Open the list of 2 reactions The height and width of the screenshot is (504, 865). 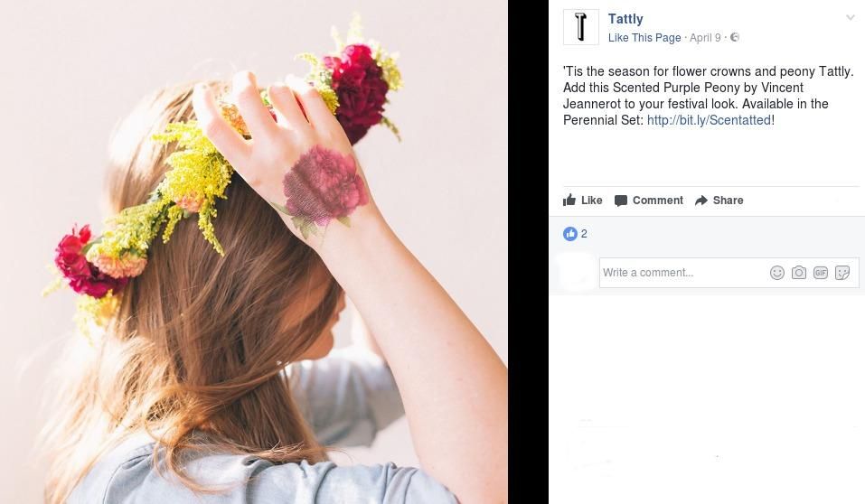[x=584, y=234]
